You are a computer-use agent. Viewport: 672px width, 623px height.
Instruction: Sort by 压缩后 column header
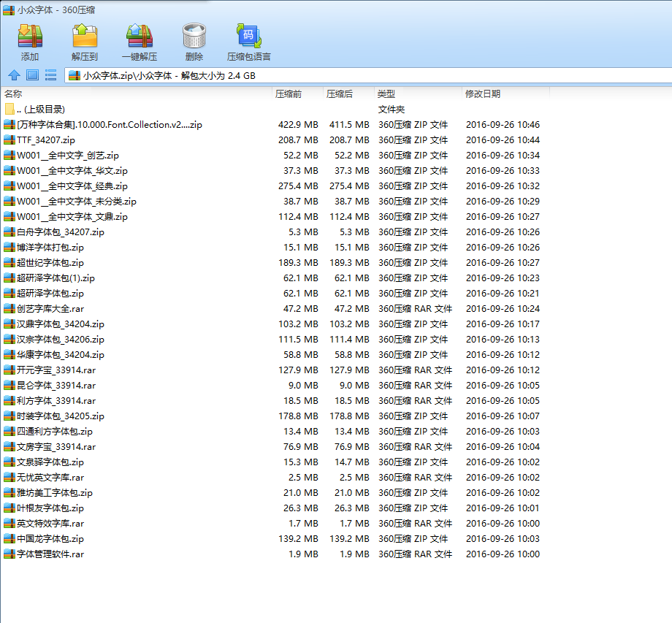pos(348,93)
